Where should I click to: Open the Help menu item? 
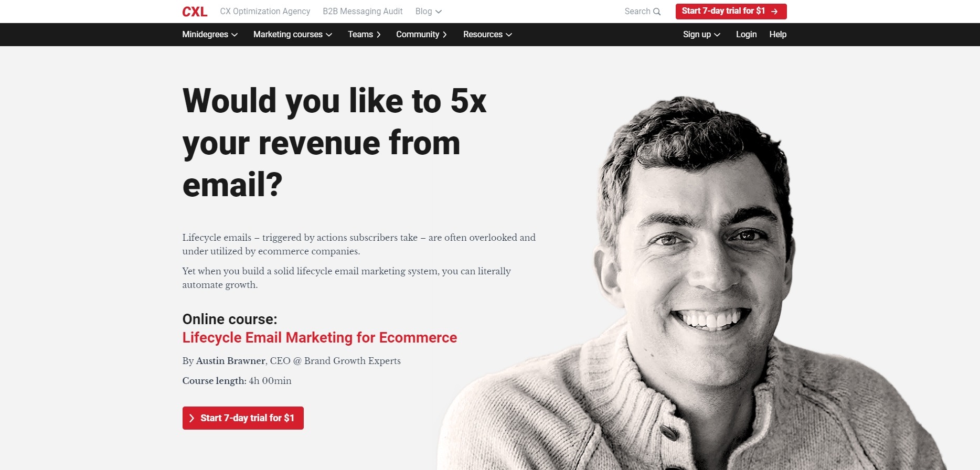[777, 35]
